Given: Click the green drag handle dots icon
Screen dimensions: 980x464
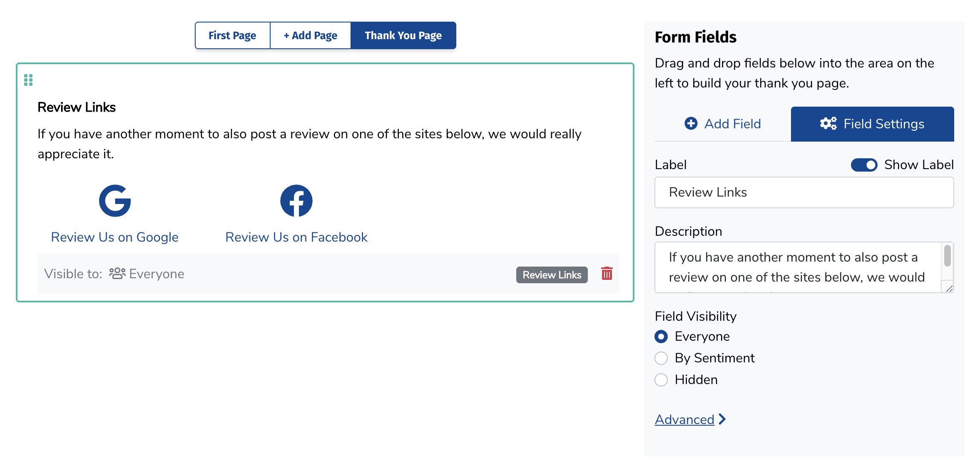Looking at the screenshot, I should [x=28, y=80].
